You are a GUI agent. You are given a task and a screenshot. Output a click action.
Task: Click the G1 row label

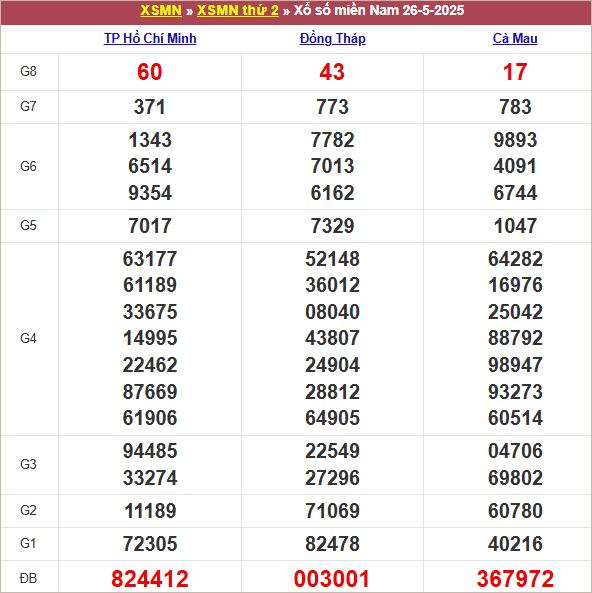click(x=28, y=543)
